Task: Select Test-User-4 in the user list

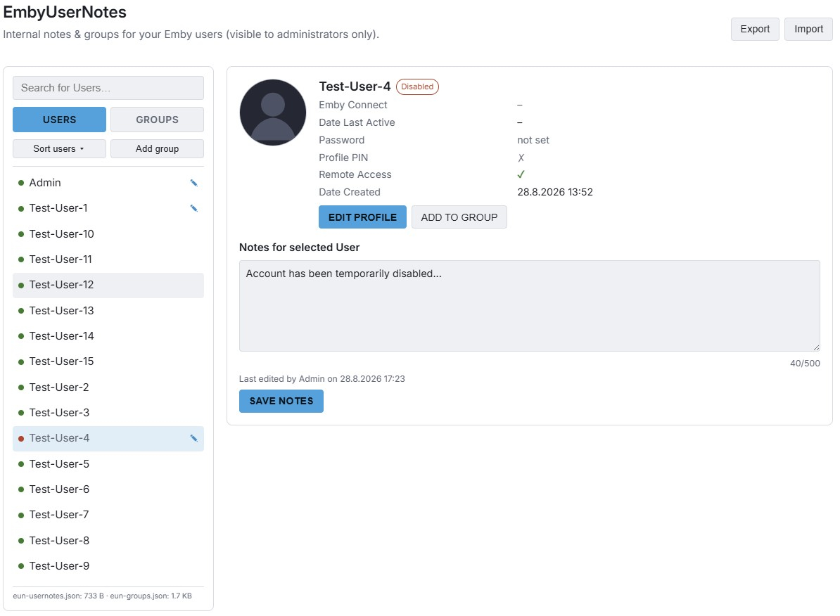Action: 108,439
